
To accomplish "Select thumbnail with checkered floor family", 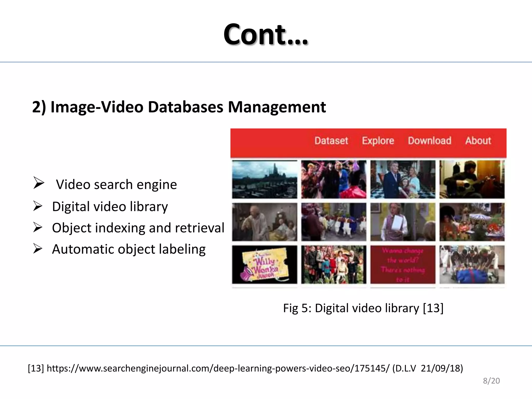I will pyautogui.click(x=403, y=179).
